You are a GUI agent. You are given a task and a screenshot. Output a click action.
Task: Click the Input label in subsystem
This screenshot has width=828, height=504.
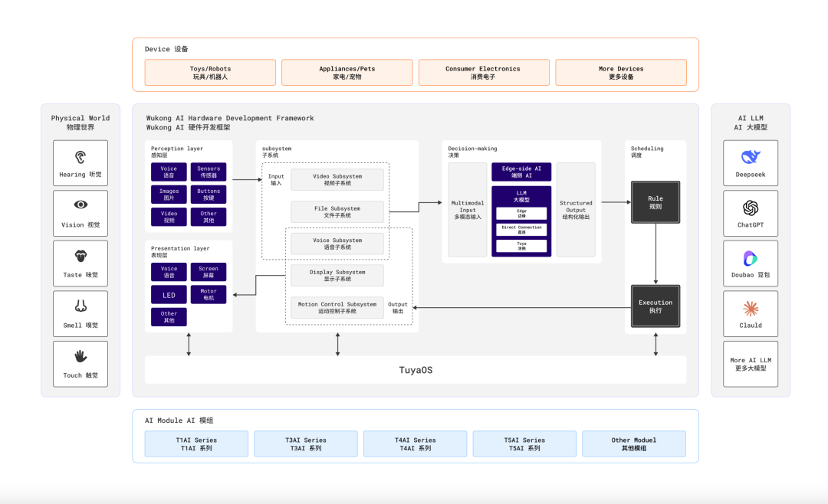point(276,179)
